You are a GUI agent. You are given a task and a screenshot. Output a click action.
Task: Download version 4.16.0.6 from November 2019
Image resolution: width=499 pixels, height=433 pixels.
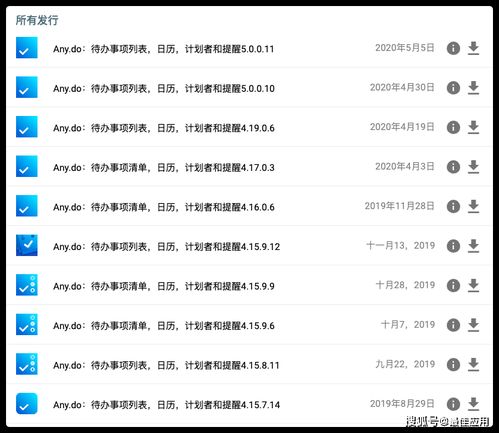point(473,206)
